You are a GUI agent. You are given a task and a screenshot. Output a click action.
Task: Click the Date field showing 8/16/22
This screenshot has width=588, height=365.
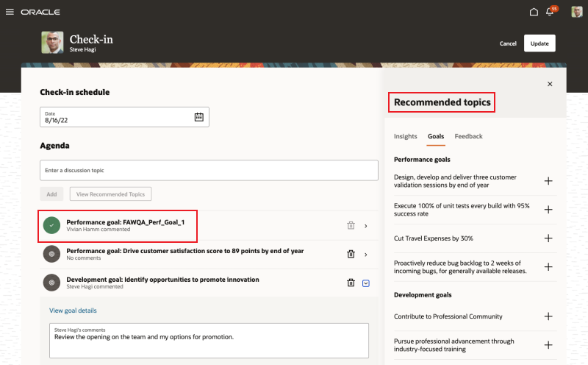click(124, 117)
